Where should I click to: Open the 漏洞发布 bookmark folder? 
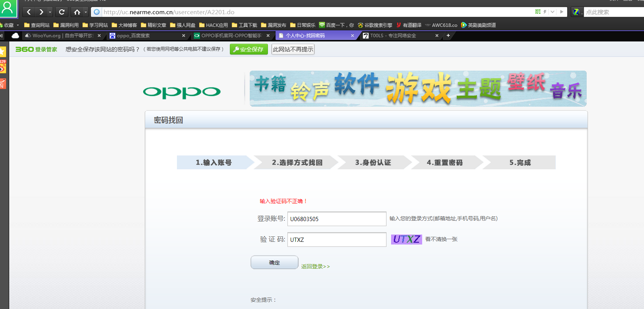274,25
